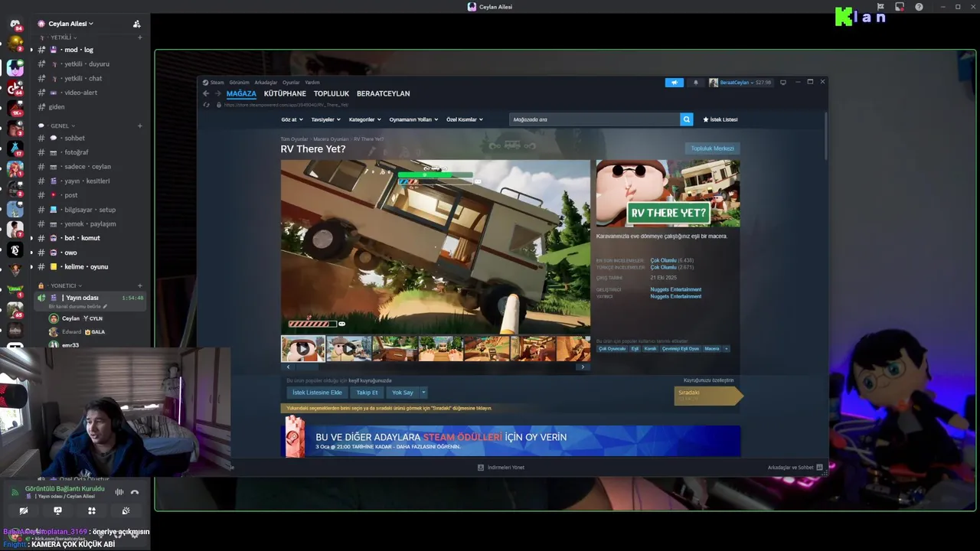Screen dimensions: 980x551
Task: Reload the Steam store page
Action: [206, 105]
